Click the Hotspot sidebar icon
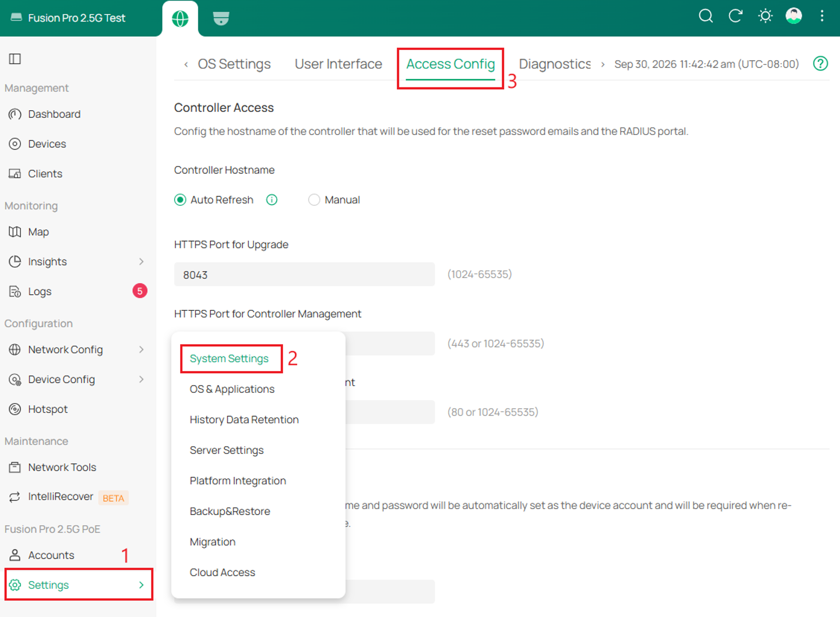 [15, 409]
